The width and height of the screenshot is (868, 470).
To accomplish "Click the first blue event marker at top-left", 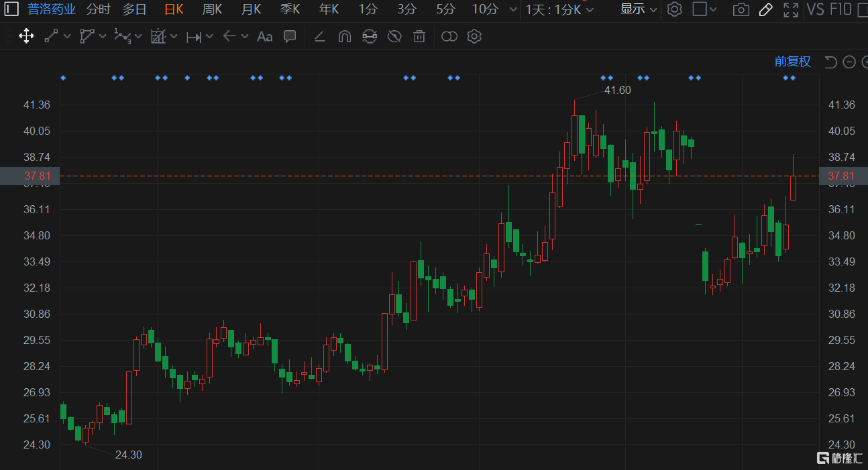I will tap(63, 78).
